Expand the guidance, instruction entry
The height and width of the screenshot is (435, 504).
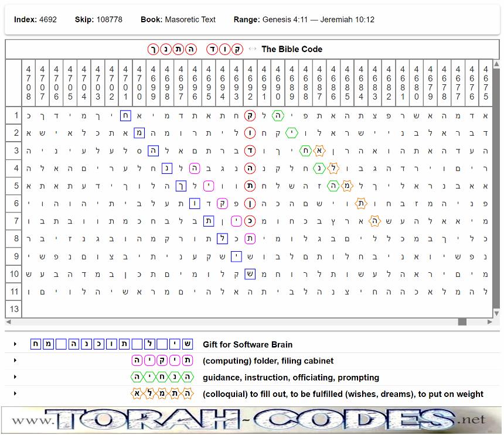(15, 378)
